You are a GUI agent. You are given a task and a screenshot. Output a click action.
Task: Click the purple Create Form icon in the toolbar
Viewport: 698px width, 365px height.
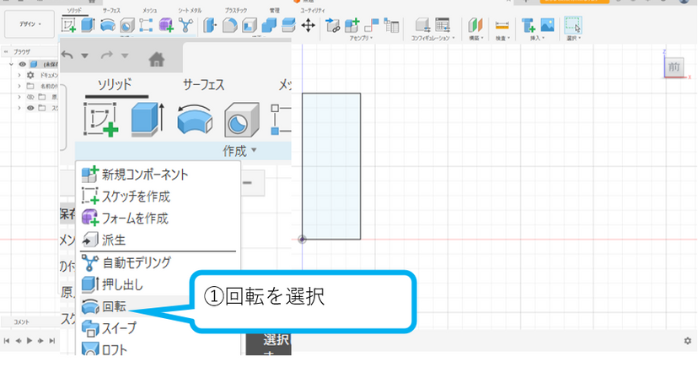point(166,25)
